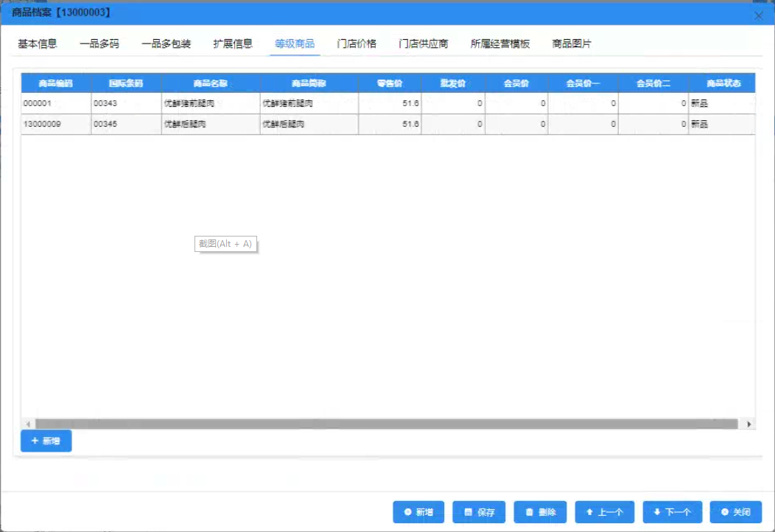775x532 pixels.
Task: Open the 商品图片 tab
Action: [572, 43]
